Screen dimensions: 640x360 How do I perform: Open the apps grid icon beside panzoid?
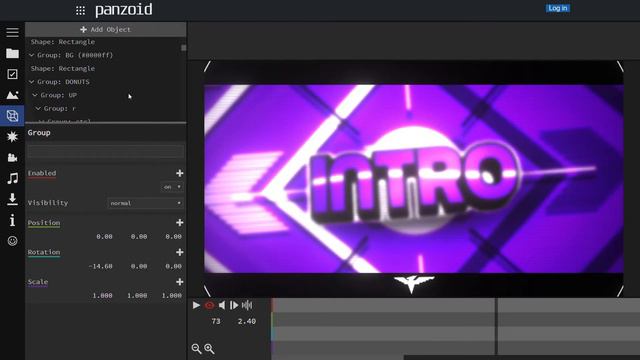tap(80, 11)
